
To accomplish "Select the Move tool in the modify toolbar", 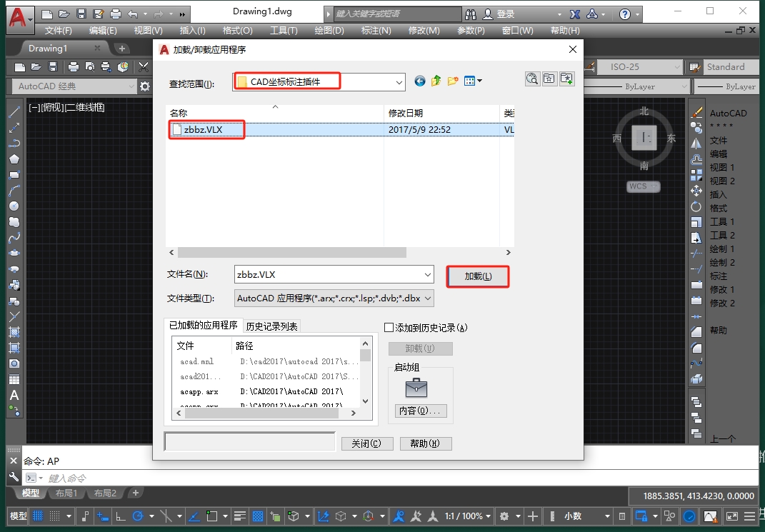I will tap(696, 191).
